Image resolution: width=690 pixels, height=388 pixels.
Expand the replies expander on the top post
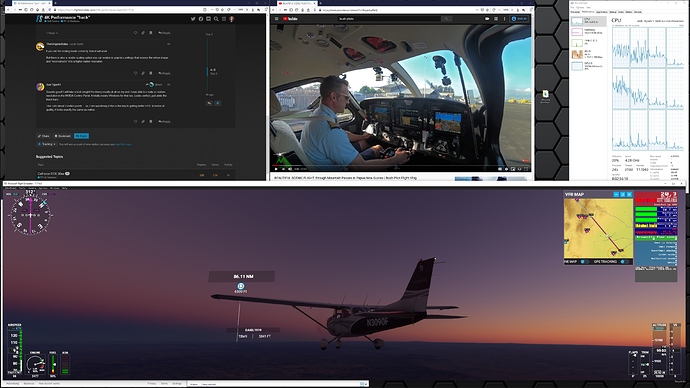52,33
